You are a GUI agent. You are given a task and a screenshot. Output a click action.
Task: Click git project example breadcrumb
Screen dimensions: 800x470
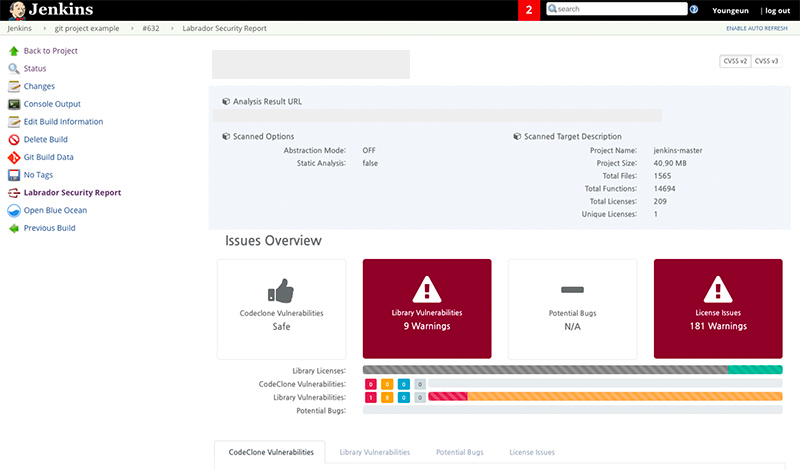click(87, 29)
